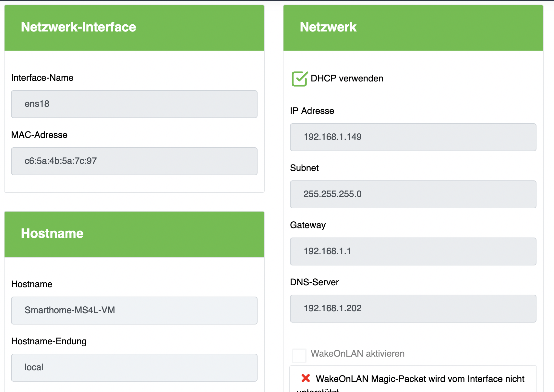The width and height of the screenshot is (554, 392).
Task: Select the MAC-Adresse input field
Action: (x=134, y=161)
